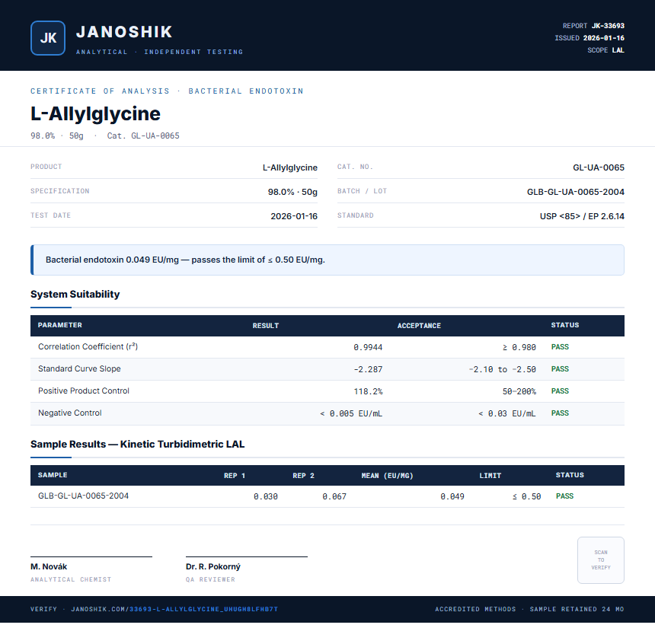Click the RESULT column header
This screenshot has height=644, width=655.
265,326
